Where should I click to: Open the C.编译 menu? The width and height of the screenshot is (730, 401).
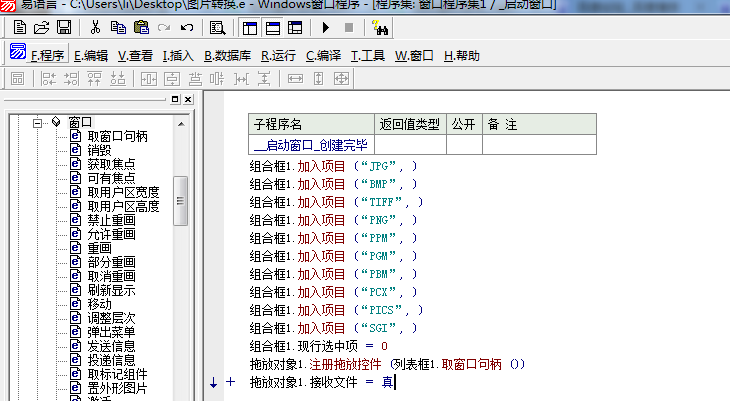[x=323, y=55]
